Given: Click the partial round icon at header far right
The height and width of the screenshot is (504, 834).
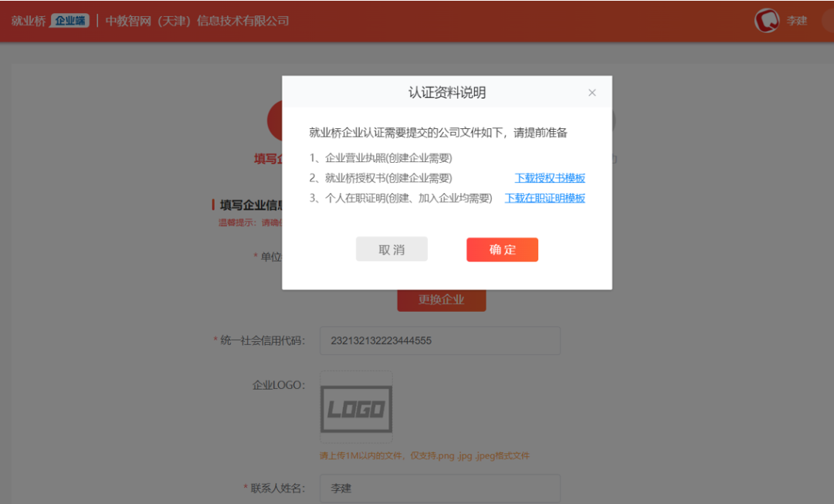Looking at the screenshot, I should point(828,21).
